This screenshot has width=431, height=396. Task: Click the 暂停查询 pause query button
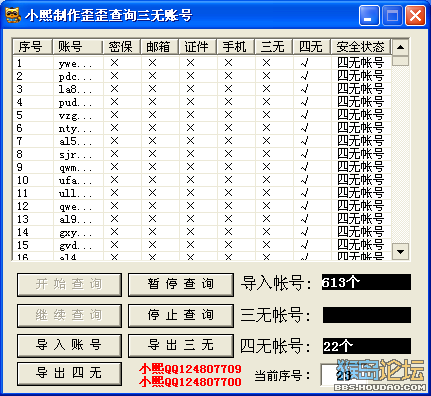point(181,285)
